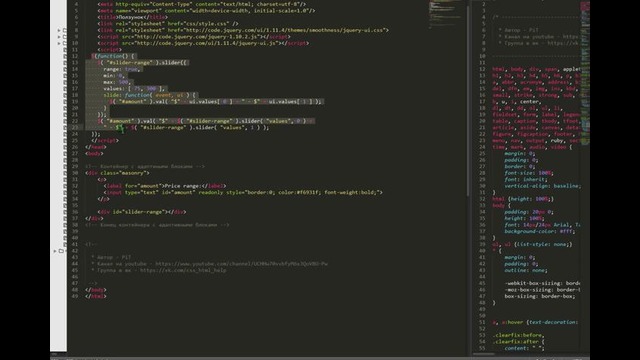Viewport: 640px width, 360px height.
Task: Click '.clearfix:before,' selector
Action: (x=518, y=335)
